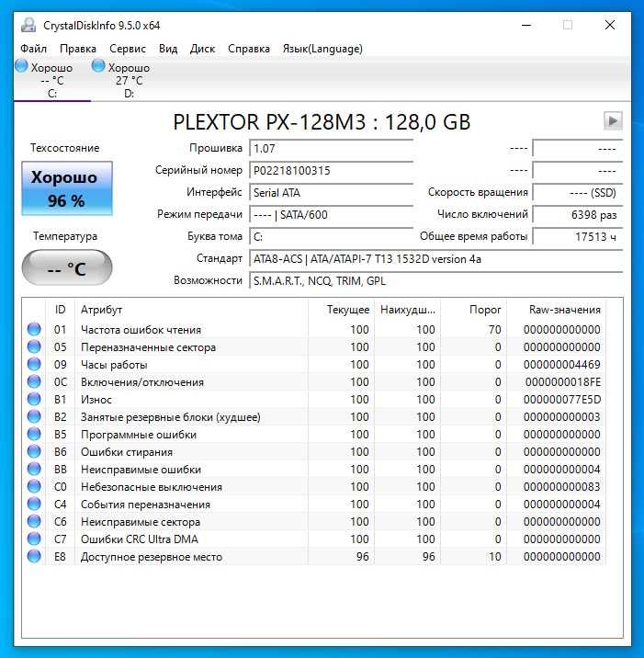Select row Доступное резервное место
This screenshot has width=644, height=658.
tap(314, 556)
